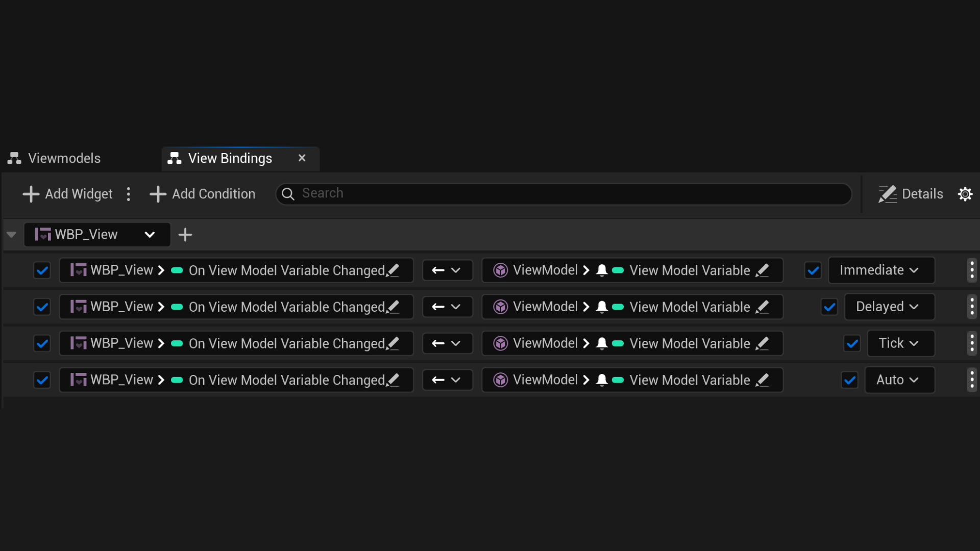Click the plus icon next to WBP_View
The image size is (980, 551).
tap(185, 235)
